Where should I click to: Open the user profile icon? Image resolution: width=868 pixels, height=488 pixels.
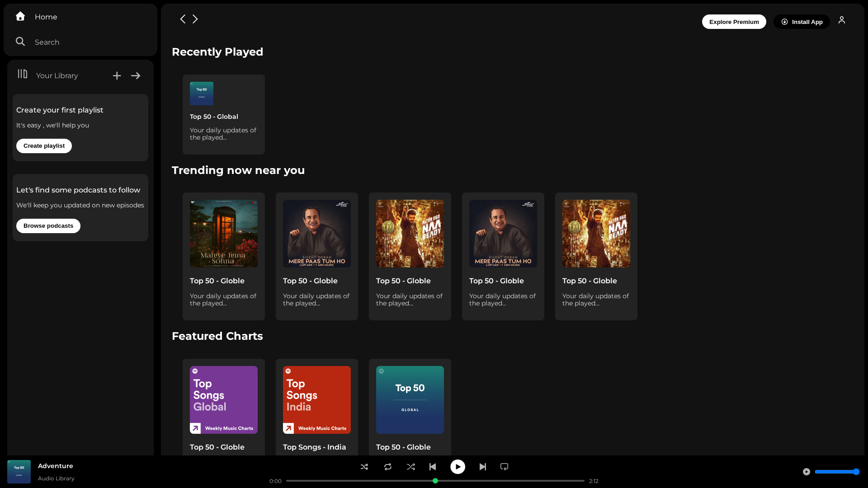pos(842,20)
